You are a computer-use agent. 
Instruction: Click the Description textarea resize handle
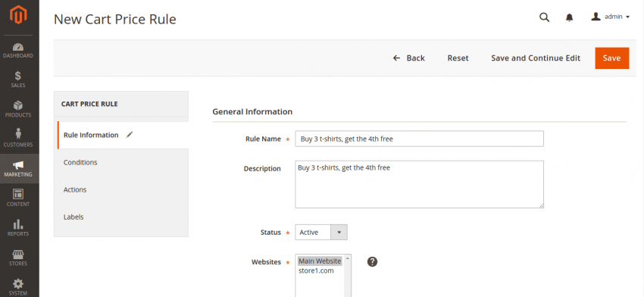[x=541, y=205]
